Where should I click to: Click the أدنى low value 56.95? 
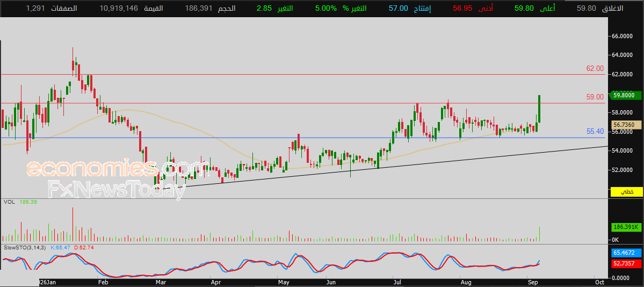(x=462, y=8)
